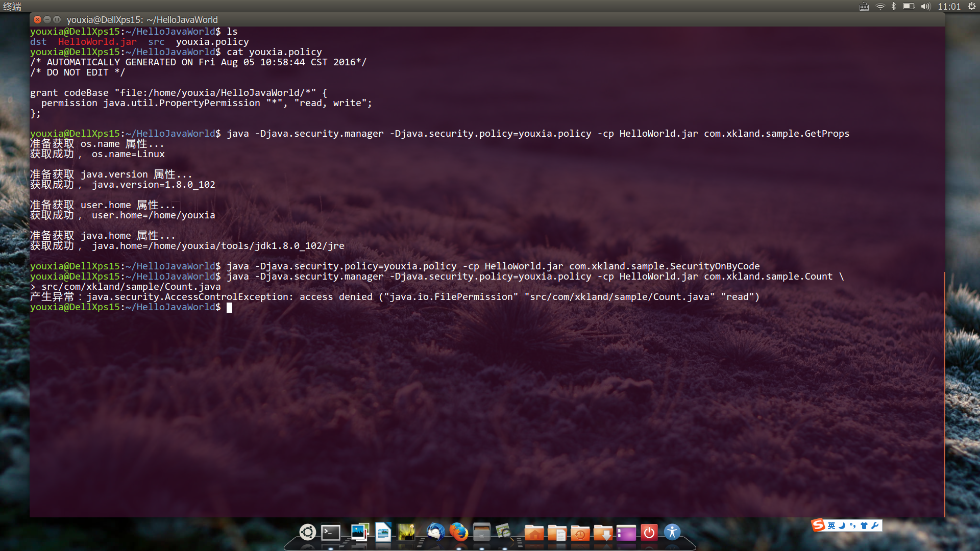980x551 pixels.
Task: Click the 'src/com/xkland/sample/Count.java' continuation line
Action: [x=131, y=287]
